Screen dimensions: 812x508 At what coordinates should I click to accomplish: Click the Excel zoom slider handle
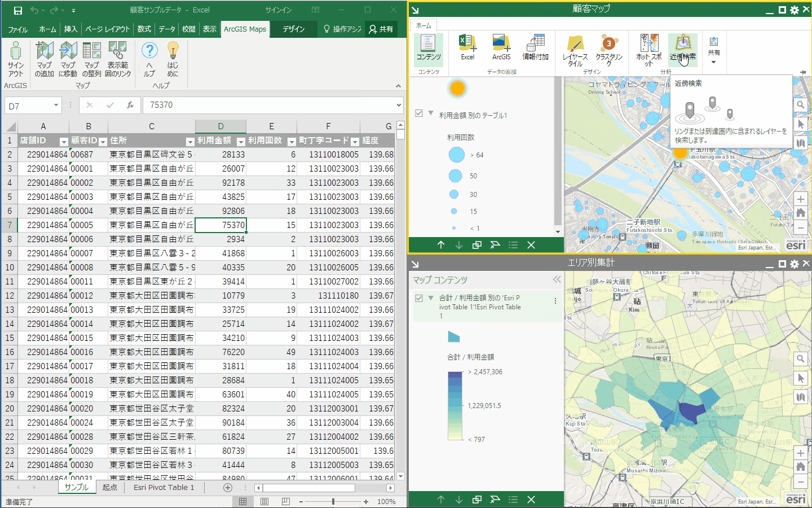333,501
